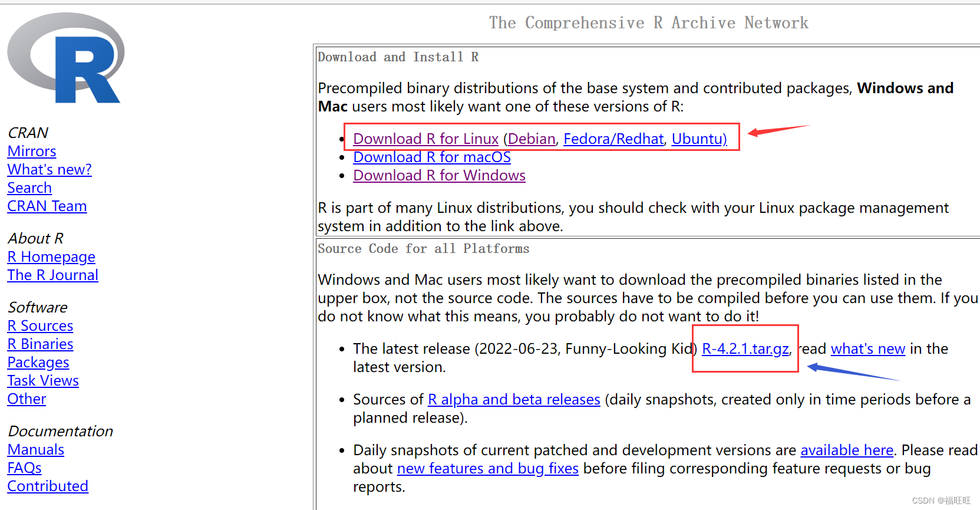
Task: Open the Manuals documentation link
Action: click(36, 450)
